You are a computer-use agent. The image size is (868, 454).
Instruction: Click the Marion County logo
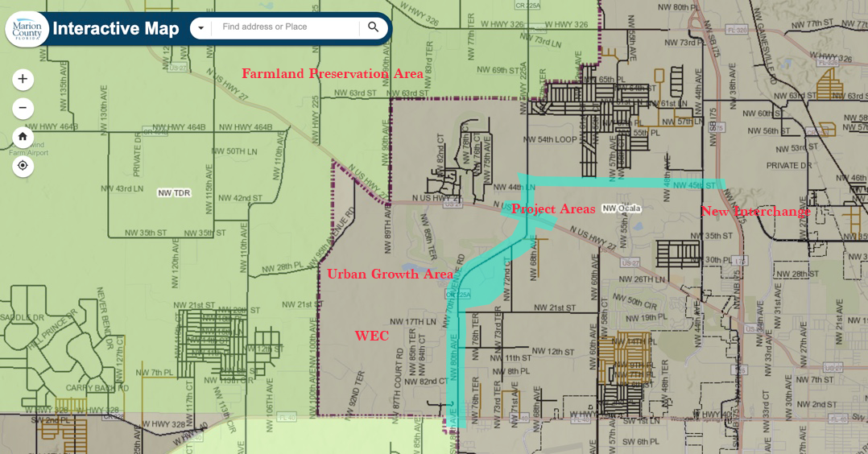pos(27,29)
